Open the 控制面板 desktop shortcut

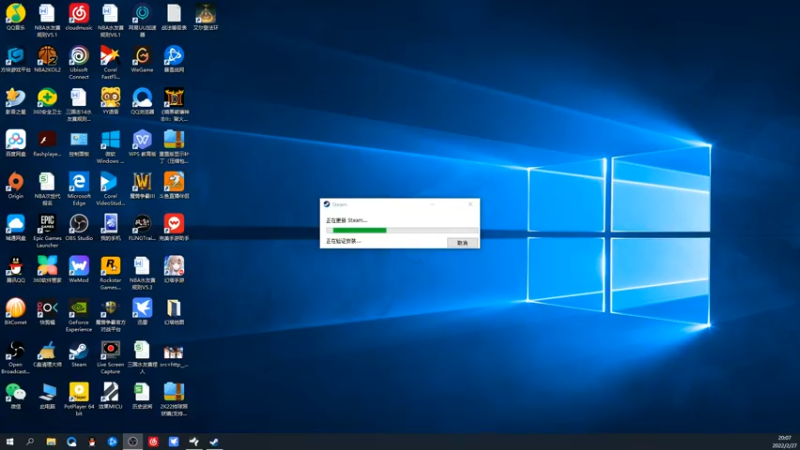79,143
